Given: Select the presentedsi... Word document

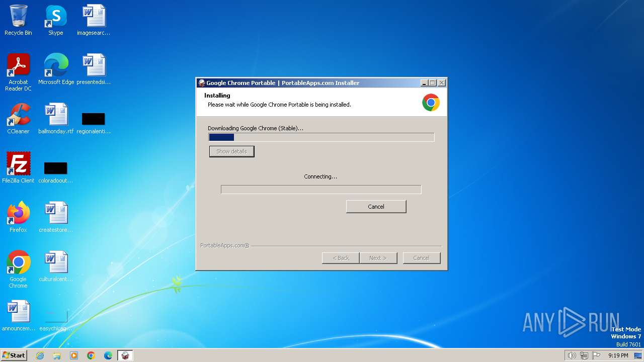Looking at the screenshot, I should pos(94,69).
